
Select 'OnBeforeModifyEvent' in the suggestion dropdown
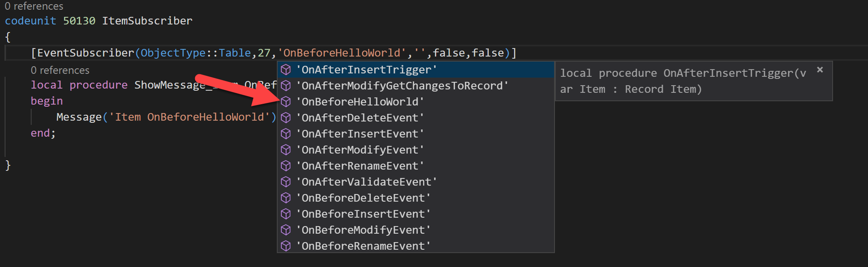click(x=363, y=229)
